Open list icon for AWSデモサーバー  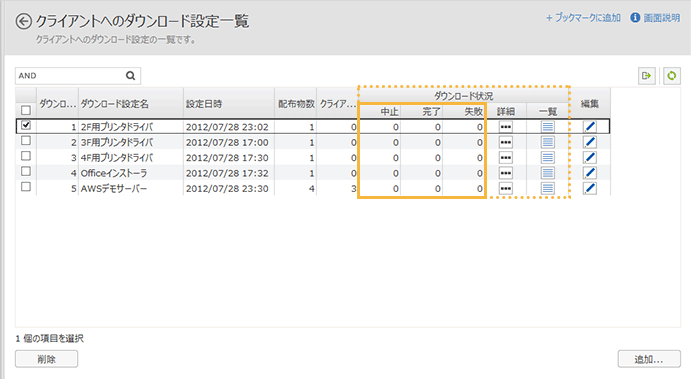click(x=548, y=189)
